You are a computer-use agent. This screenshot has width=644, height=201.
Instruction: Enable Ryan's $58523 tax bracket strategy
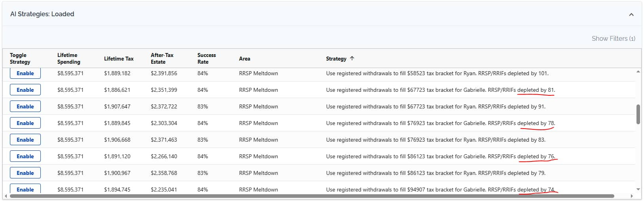point(25,73)
